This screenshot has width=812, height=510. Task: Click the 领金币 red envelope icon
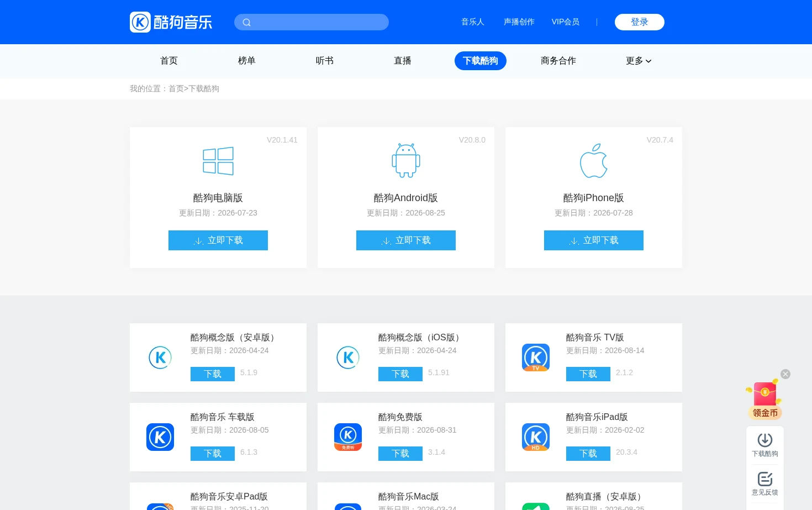[x=765, y=399]
